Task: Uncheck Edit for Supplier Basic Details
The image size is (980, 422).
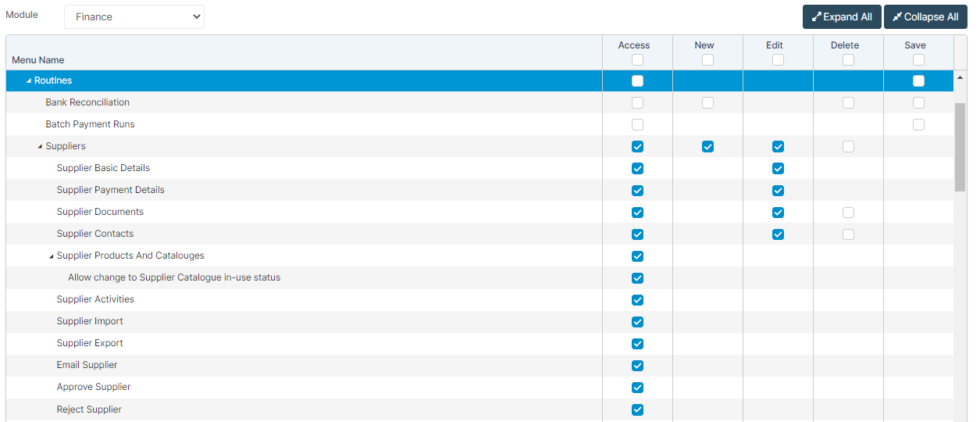Action: click(x=778, y=168)
